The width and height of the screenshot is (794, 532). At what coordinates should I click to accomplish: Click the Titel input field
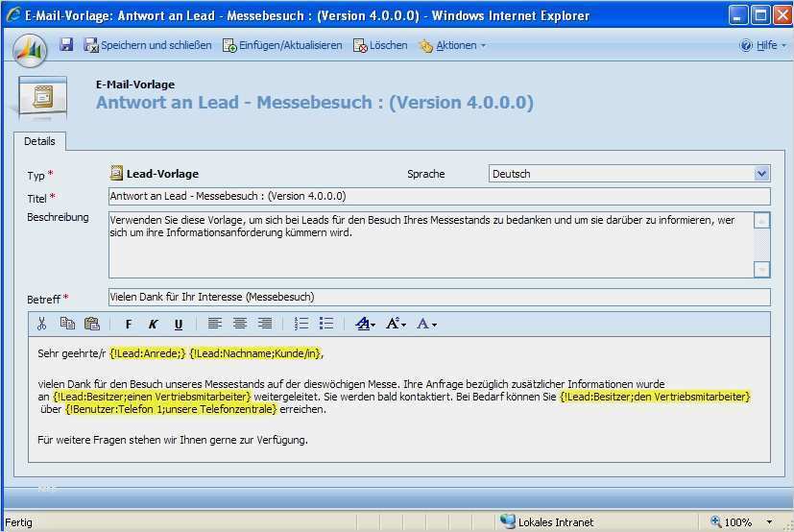[x=438, y=196]
